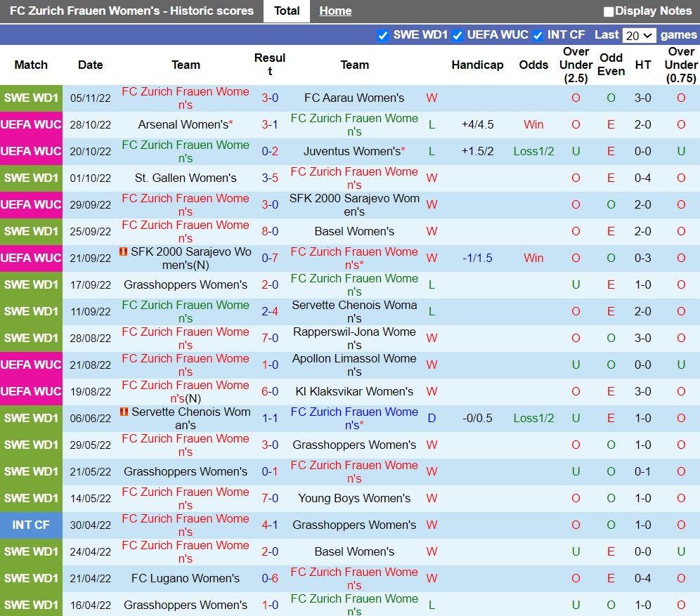Image resolution: width=700 pixels, height=616 pixels.
Task: Select the Total tab
Action: (287, 11)
